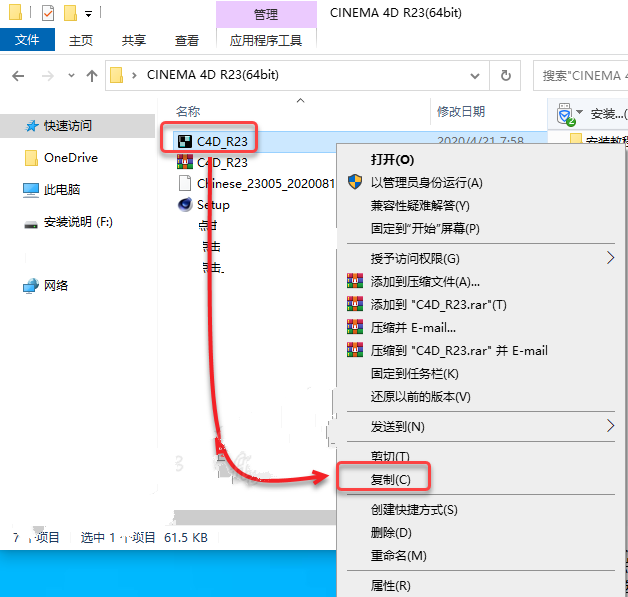
Task: Click the title bar folder icon
Action: click(16, 12)
